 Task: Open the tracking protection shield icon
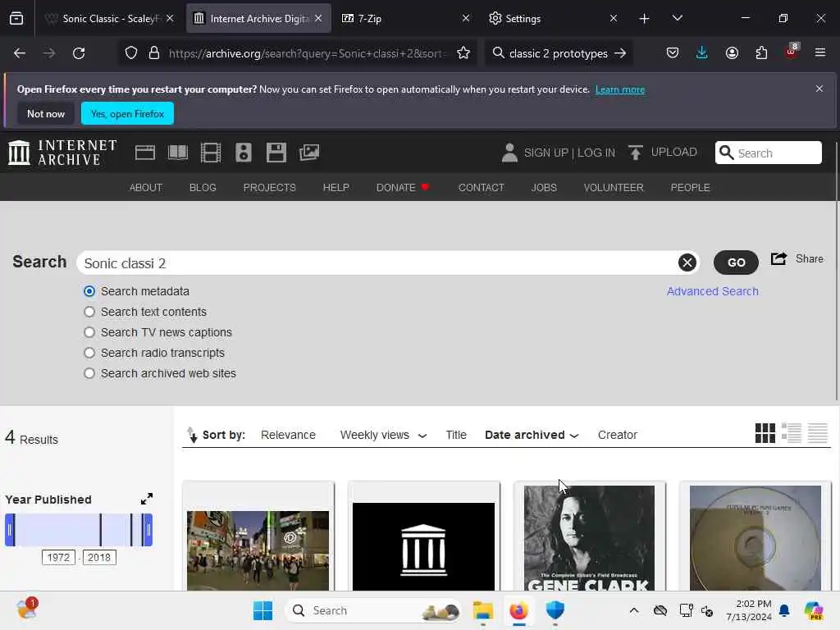[131, 53]
